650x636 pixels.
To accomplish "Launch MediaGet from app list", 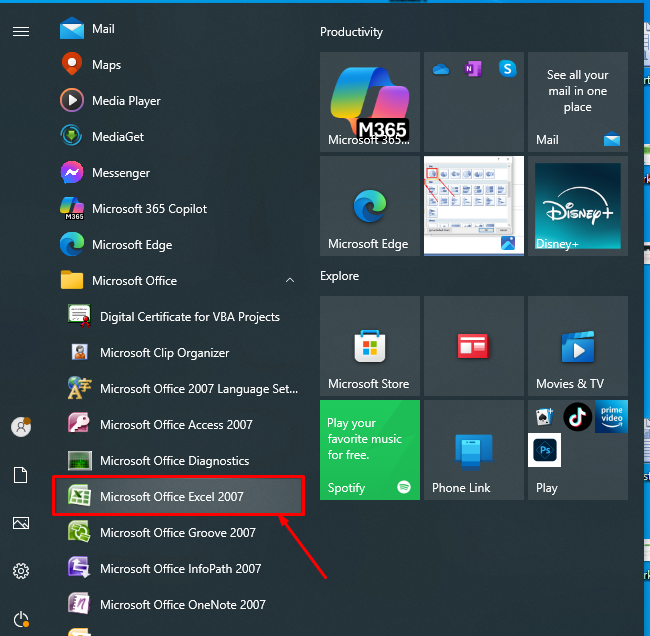I will (x=179, y=136).
